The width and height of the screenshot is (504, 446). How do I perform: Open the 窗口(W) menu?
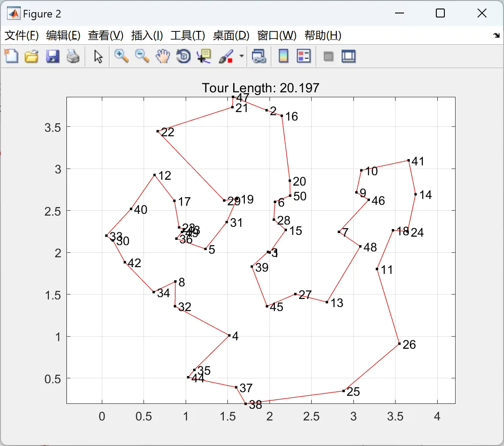coord(277,35)
